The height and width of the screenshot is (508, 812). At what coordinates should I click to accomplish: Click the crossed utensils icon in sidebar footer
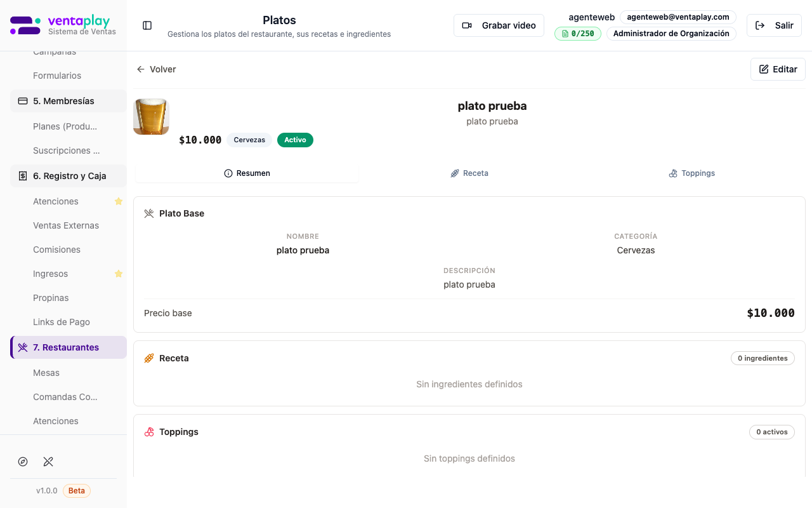[x=48, y=462]
